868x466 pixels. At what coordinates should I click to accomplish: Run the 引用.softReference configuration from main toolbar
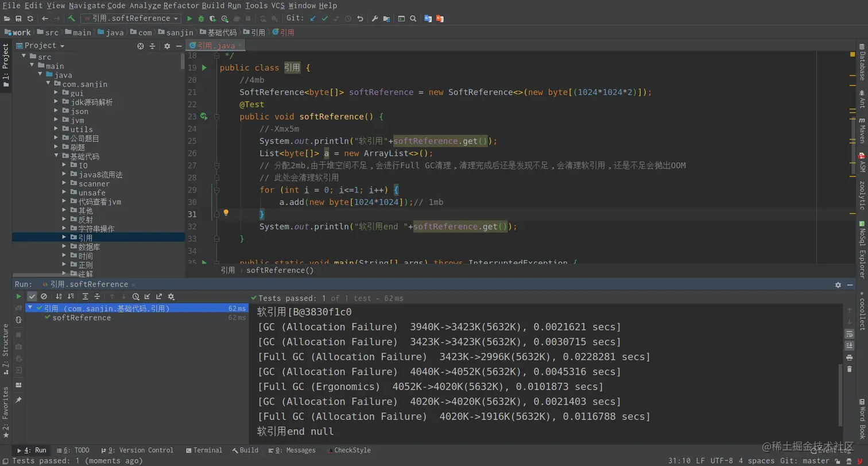[x=189, y=18]
